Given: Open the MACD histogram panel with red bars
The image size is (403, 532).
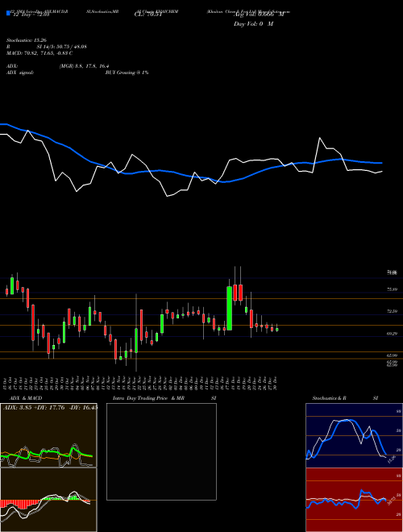Looking at the screenshot, I should pyautogui.click(x=48, y=500).
